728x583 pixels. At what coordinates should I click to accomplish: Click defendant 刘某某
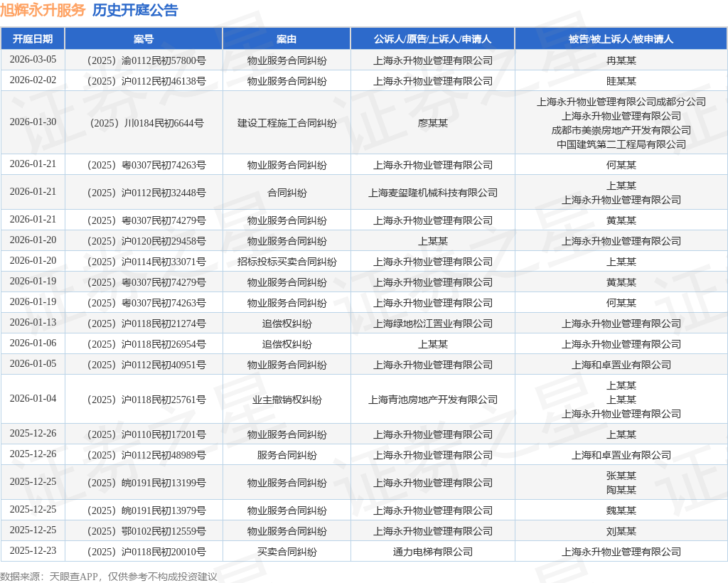tap(621, 531)
